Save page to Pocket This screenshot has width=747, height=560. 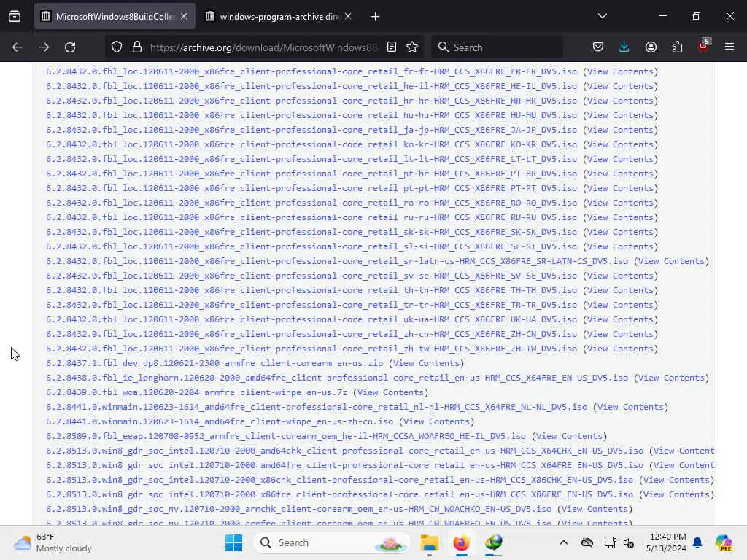click(x=598, y=47)
